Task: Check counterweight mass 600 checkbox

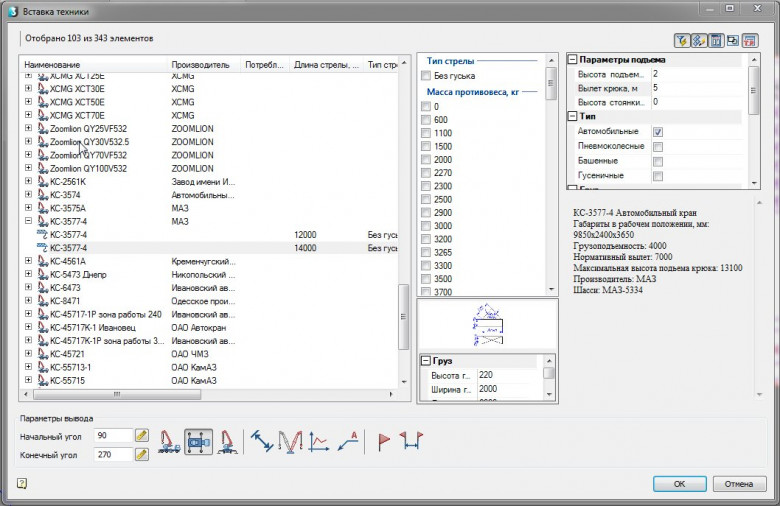Action: [426, 120]
